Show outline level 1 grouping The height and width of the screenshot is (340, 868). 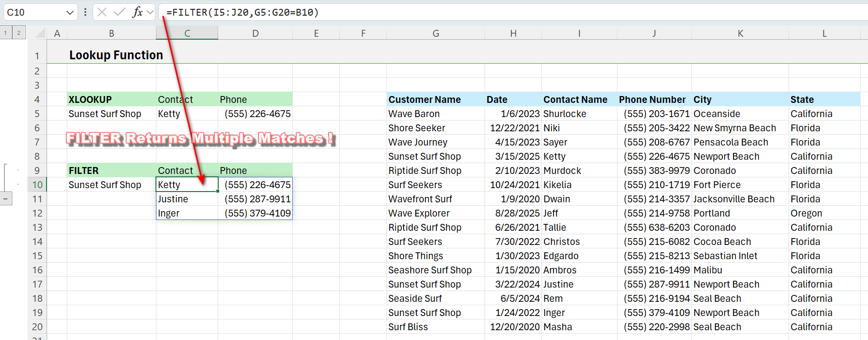(x=5, y=33)
